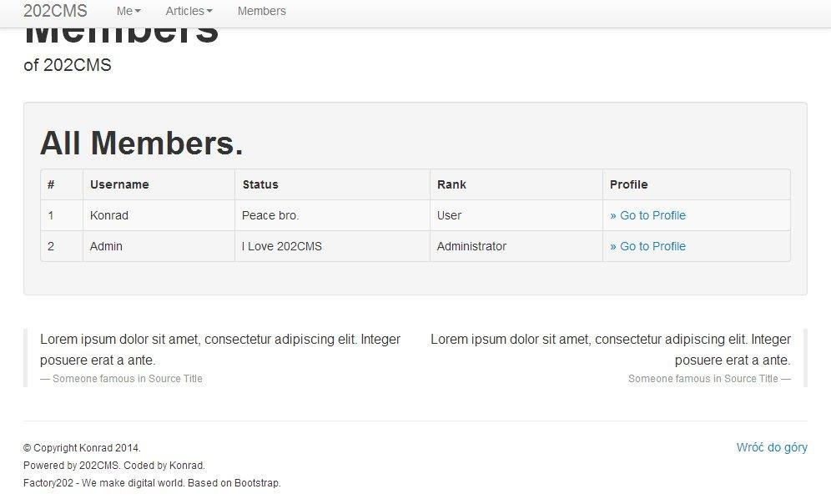Image resolution: width=831 pixels, height=504 pixels.
Task: Click the Powered by 202CMS footer text
Action: [x=113, y=465]
